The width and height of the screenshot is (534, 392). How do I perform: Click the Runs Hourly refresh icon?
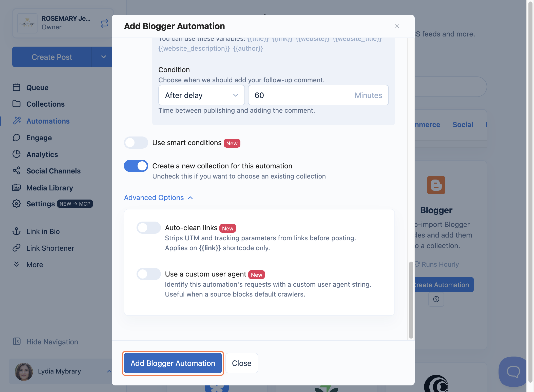[x=417, y=264]
